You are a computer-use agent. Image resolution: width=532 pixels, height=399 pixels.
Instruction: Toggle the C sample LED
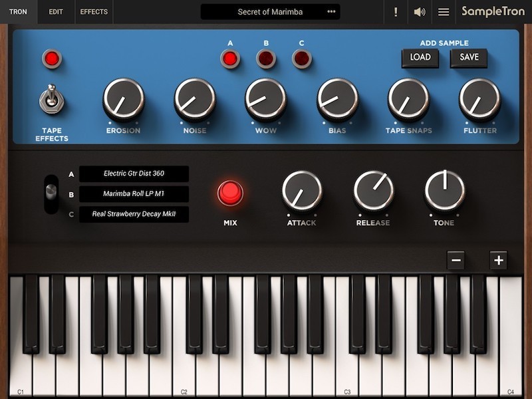[301, 59]
